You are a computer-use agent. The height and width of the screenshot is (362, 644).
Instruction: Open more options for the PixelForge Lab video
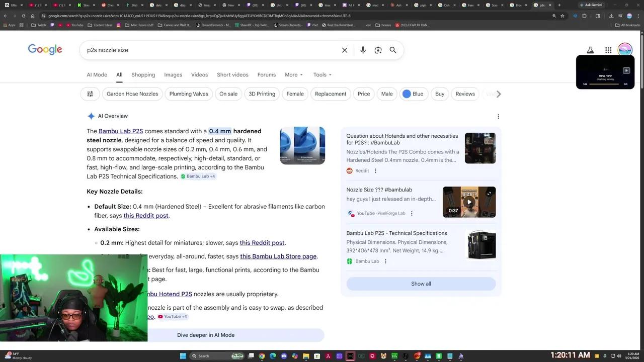pyautogui.click(x=412, y=213)
